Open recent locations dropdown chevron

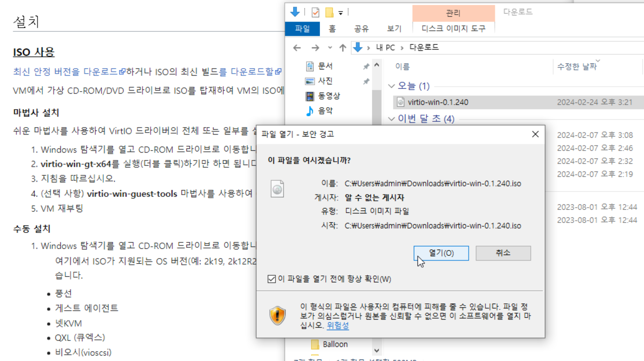pyautogui.click(x=330, y=48)
